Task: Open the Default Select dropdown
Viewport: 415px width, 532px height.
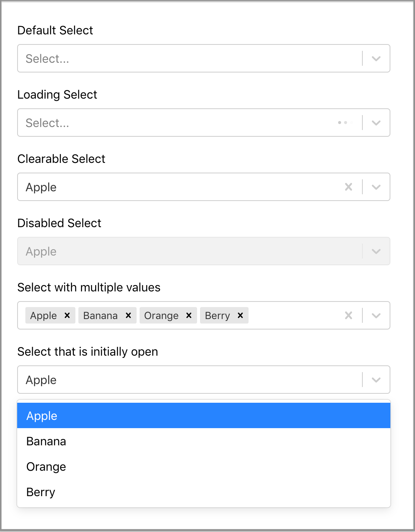Action: point(375,58)
